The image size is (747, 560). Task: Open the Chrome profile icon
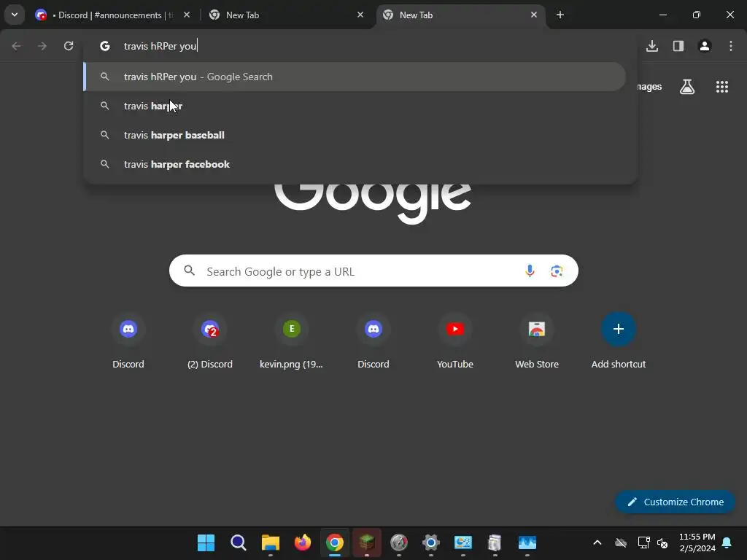click(x=705, y=46)
